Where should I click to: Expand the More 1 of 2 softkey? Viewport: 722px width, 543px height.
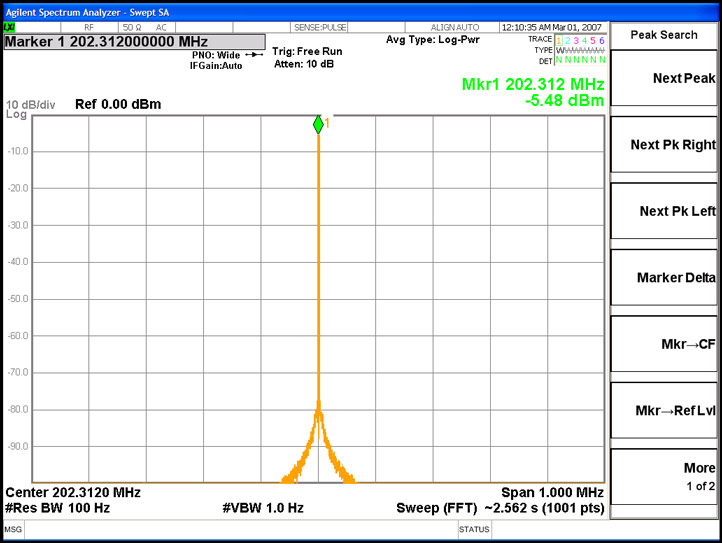[664, 476]
